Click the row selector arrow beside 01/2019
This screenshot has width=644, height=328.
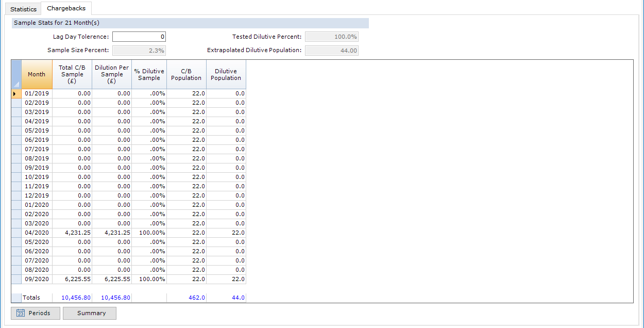click(x=15, y=93)
